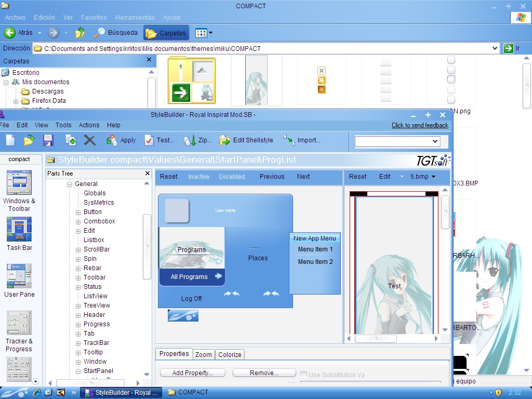Click Edit in the image pane toolbar
This screenshot has width=532, height=399.
(385, 177)
